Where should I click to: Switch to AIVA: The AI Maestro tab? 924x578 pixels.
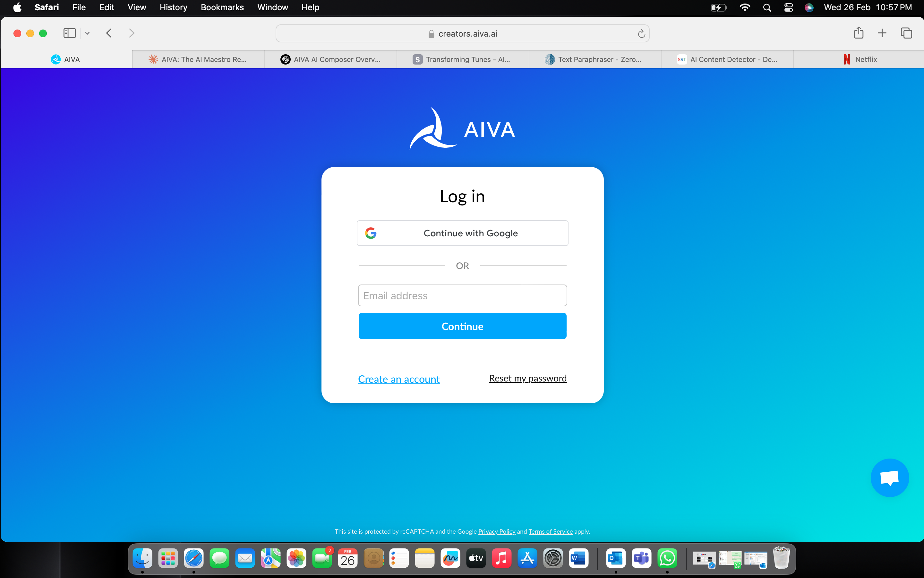point(199,59)
